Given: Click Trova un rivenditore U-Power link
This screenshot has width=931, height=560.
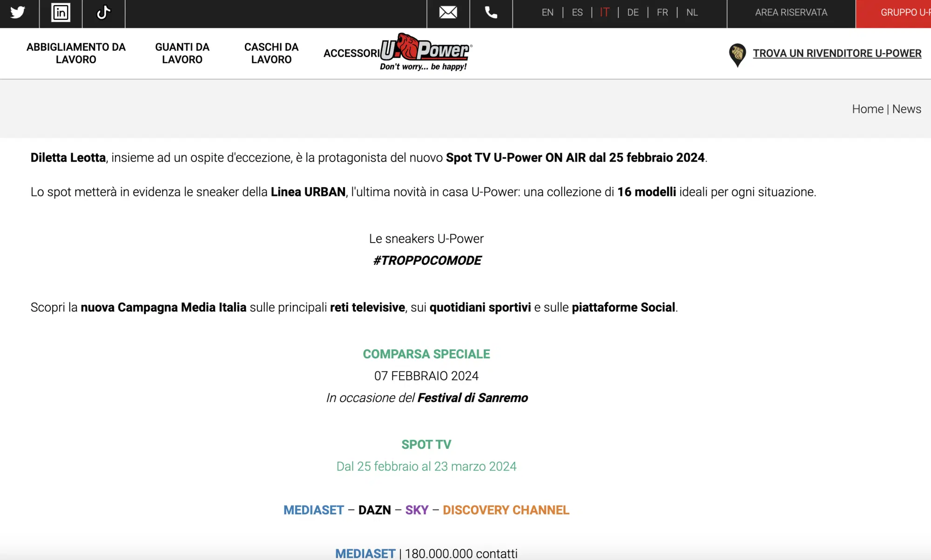Looking at the screenshot, I should coord(837,54).
